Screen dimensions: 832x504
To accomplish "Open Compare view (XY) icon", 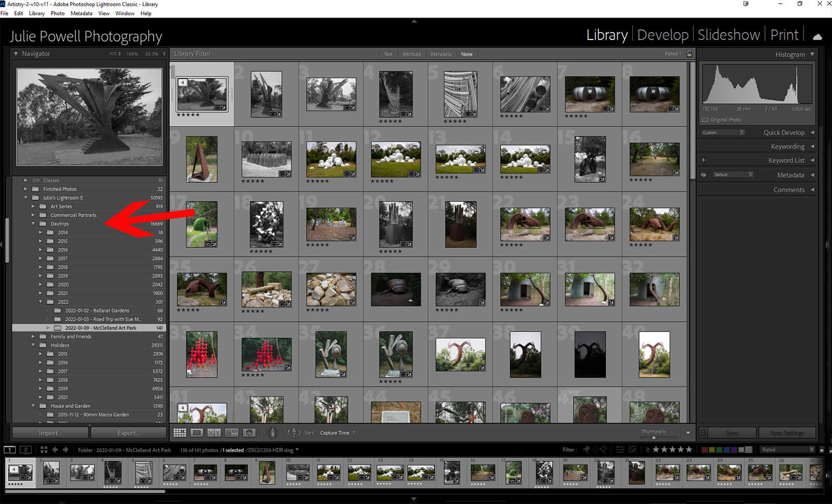I will (x=214, y=433).
